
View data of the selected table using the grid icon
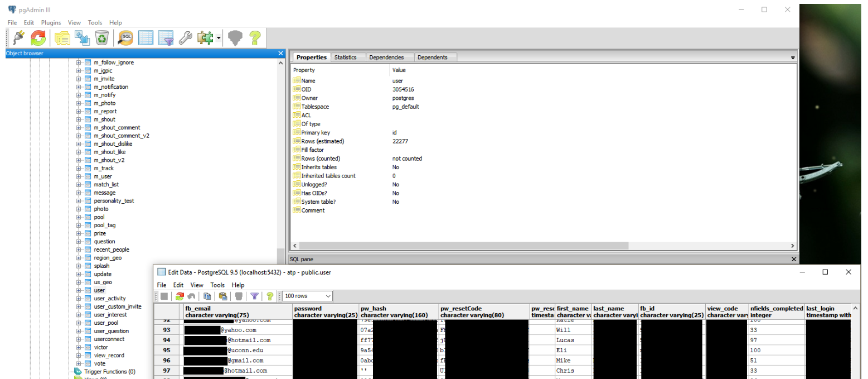(x=146, y=38)
